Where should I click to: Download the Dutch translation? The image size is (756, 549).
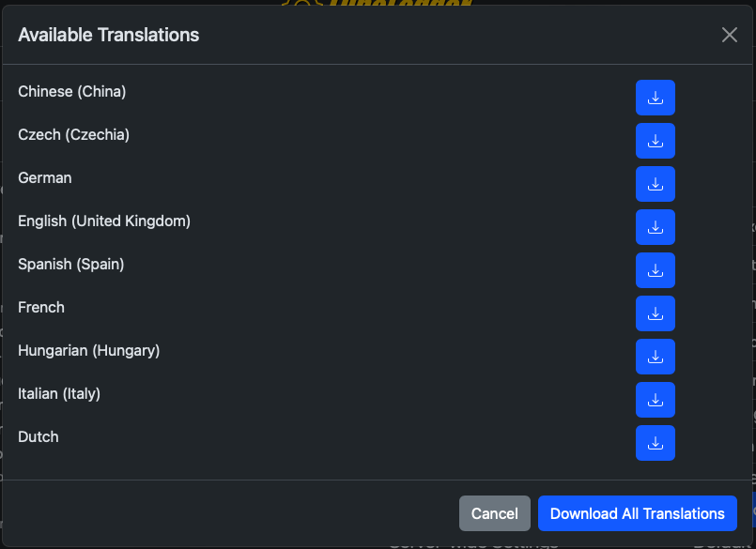[656, 443]
